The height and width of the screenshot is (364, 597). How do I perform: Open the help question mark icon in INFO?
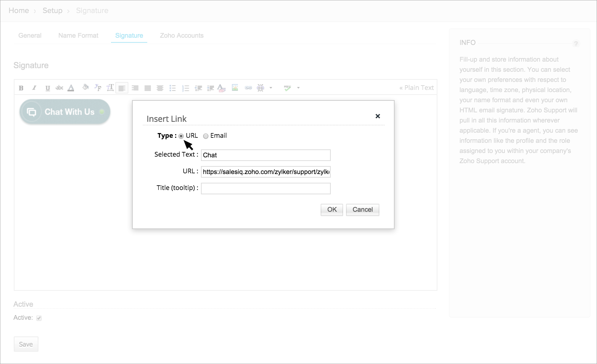pyautogui.click(x=576, y=44)
